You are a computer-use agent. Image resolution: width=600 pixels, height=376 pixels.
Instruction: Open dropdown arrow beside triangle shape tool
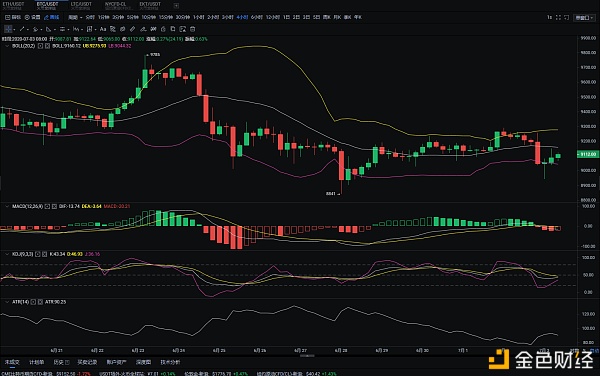point(55,29)
